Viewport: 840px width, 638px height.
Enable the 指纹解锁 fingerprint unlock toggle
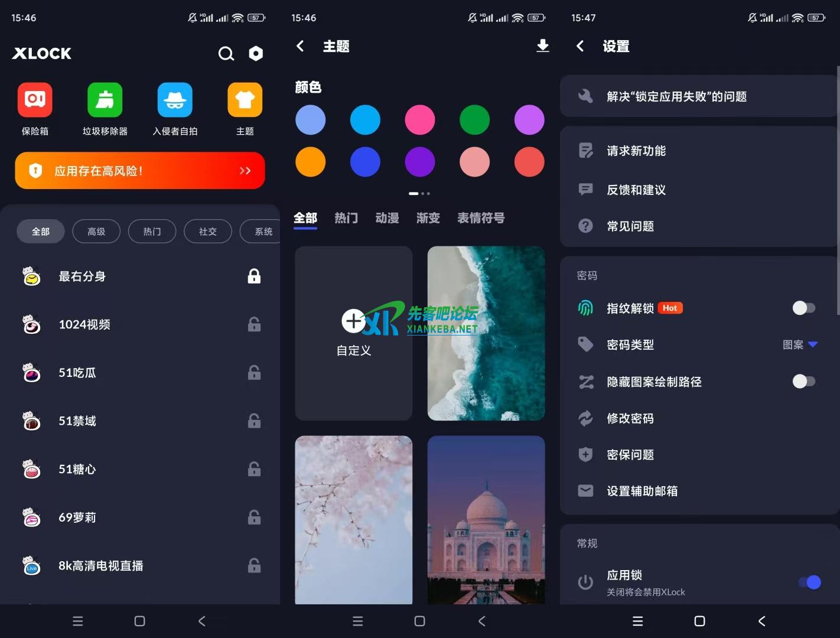[x=804, y=308]
